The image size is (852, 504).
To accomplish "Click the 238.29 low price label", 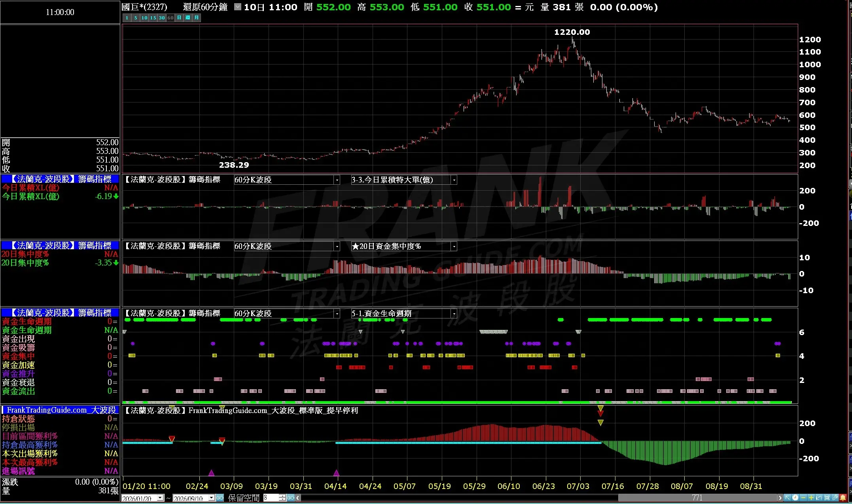I will pos(234,165).
